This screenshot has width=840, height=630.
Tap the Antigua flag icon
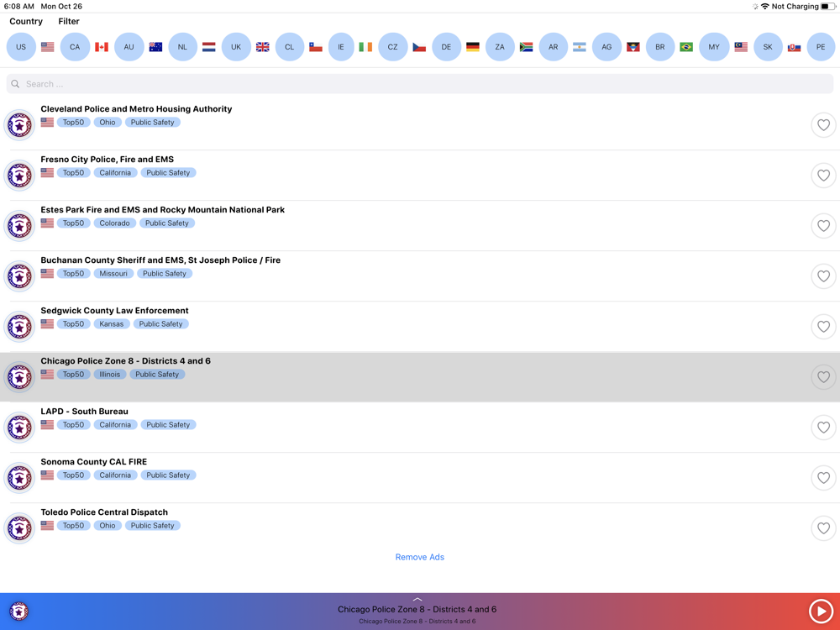coord(633,47)
